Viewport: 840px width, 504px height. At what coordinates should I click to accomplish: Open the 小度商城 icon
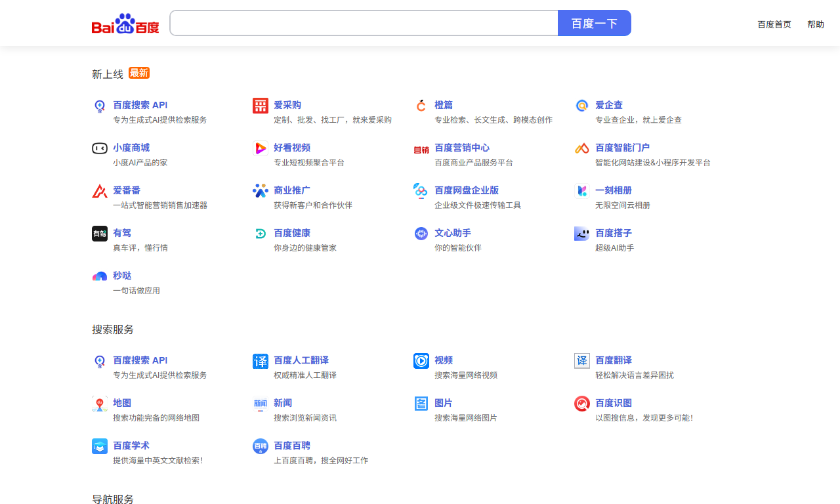[x=100, y=148]
